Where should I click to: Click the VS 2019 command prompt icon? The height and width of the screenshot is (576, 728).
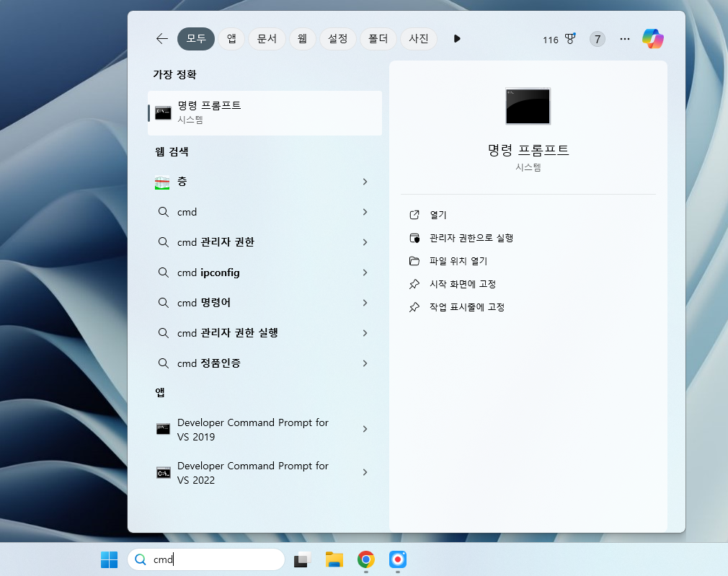click(163, 429)
